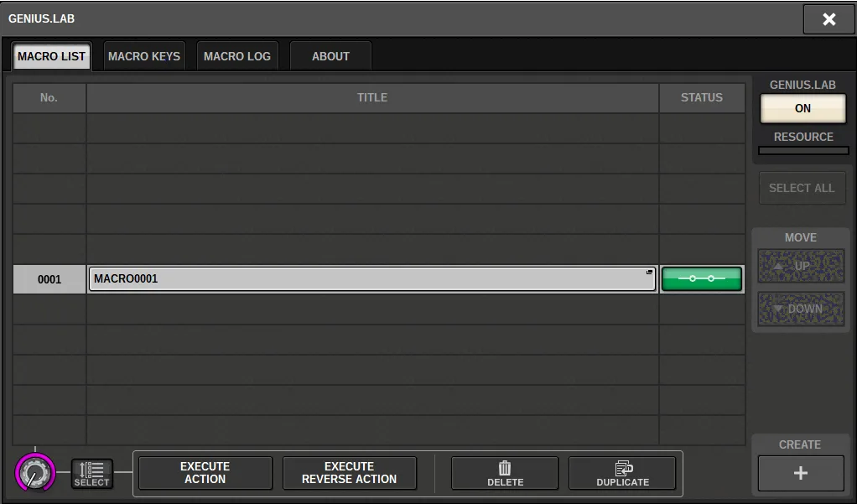857x504 pixels.
Task: Open the MACRO LOG tab
Action: [x=237, y=56]
